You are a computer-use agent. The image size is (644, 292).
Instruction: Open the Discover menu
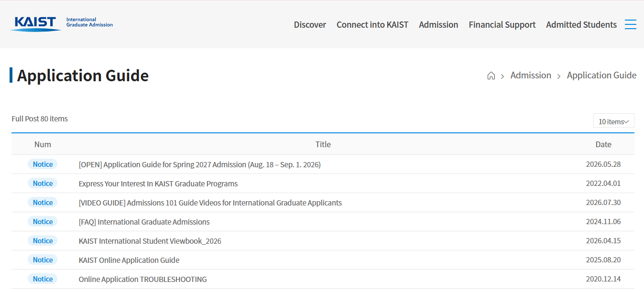click(x=310, y=24)
